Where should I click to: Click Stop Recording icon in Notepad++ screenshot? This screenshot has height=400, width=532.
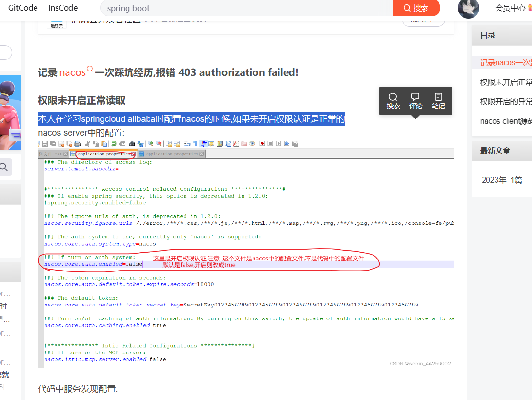click(270, 143)
